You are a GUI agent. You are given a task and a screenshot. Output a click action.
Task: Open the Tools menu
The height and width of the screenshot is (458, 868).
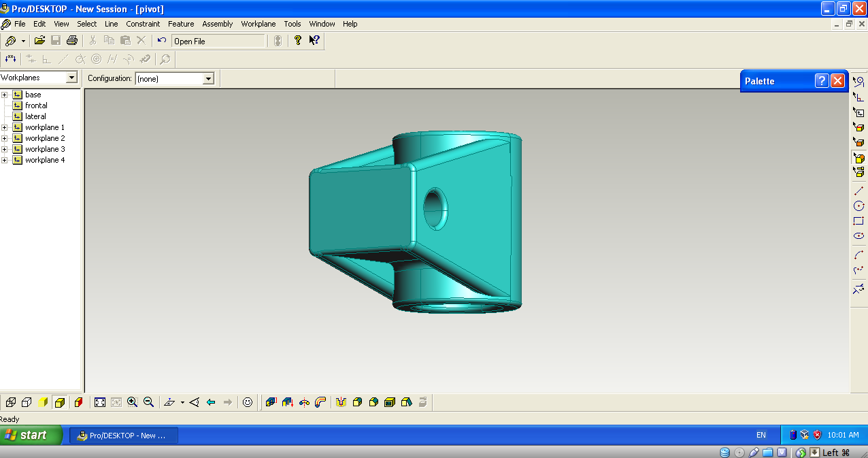(x=293, y=24)
